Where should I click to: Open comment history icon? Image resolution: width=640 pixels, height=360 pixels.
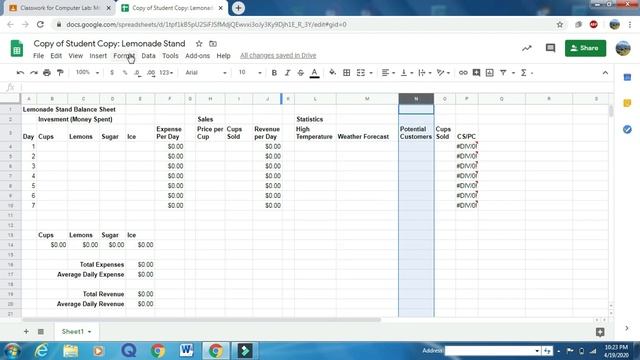tap(550, 48)
